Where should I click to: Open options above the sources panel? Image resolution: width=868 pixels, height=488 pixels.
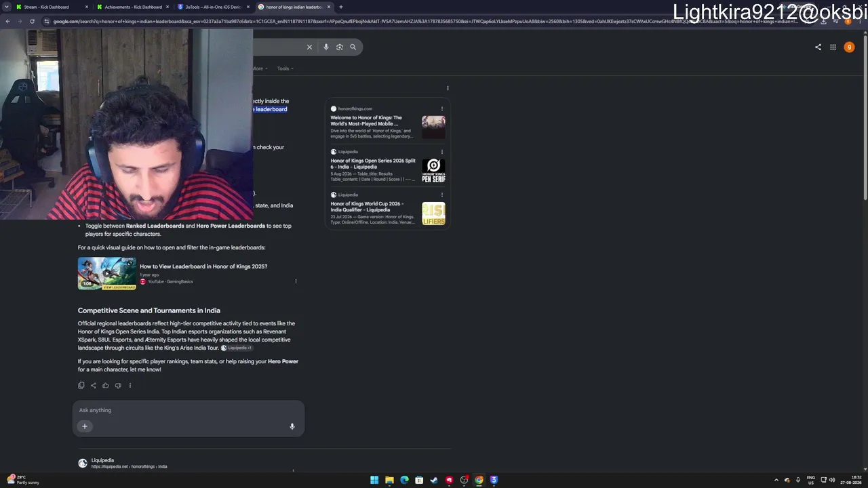coord(448,88)
